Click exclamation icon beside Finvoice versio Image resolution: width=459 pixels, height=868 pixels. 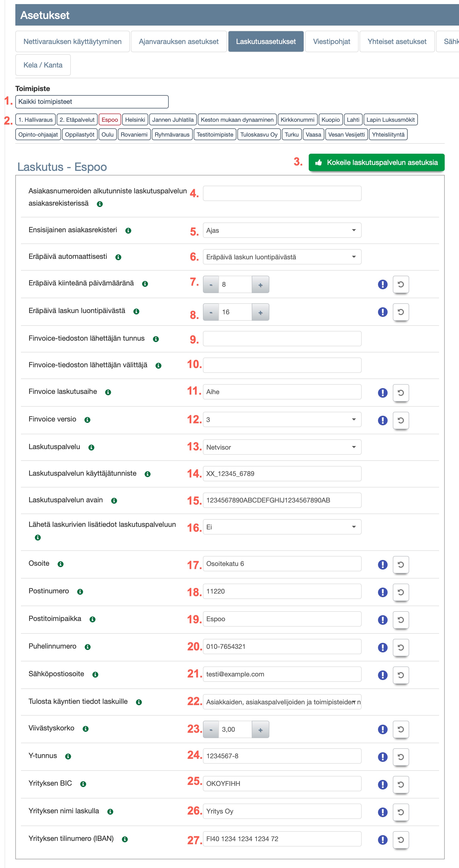click(383, 420)
